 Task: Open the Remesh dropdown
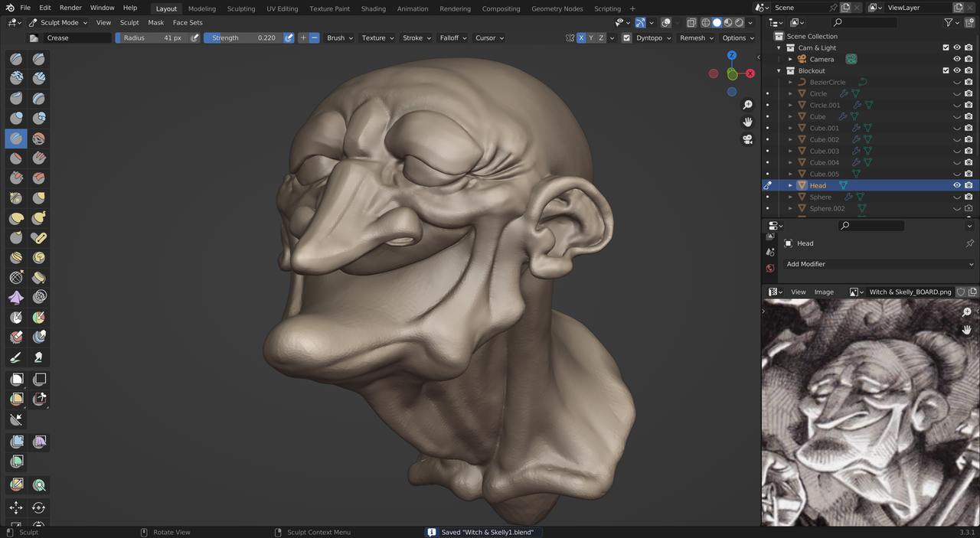pos(696,37)
